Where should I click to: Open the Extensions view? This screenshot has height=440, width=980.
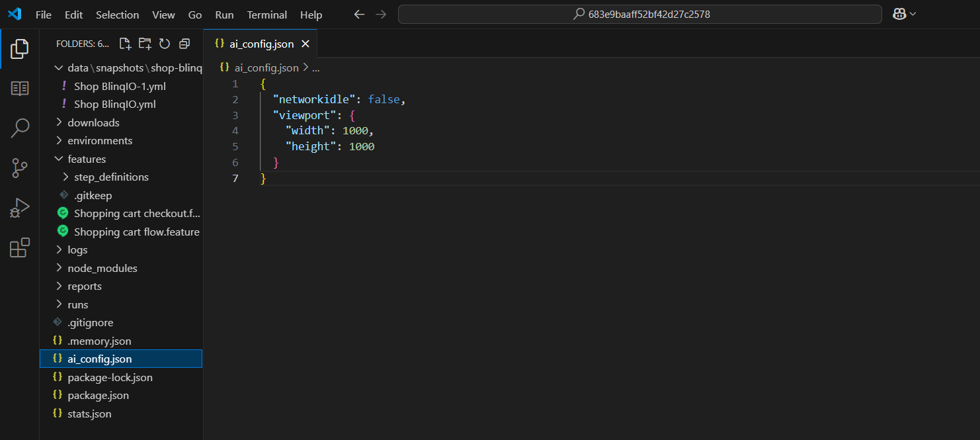pos(20,247)
